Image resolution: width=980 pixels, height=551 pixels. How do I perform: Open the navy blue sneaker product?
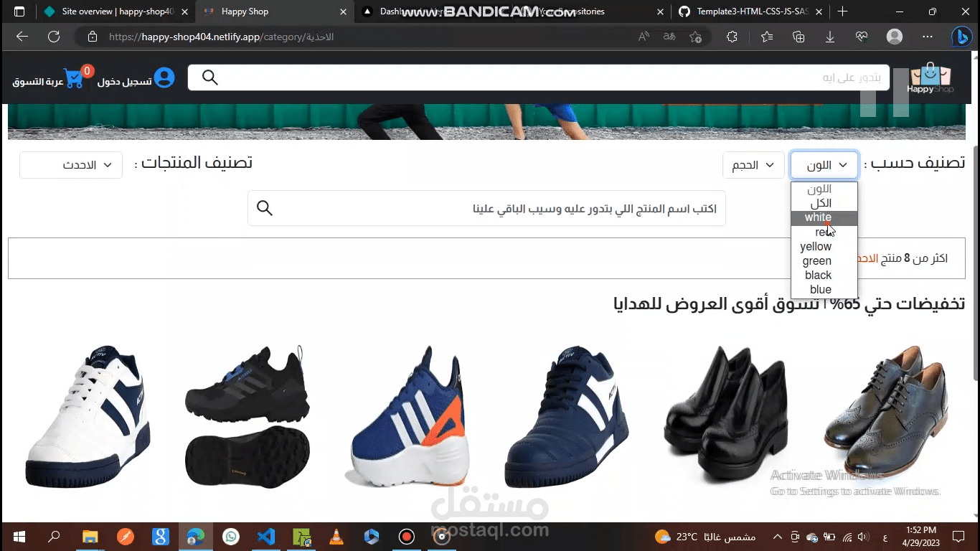coord(567,416)
